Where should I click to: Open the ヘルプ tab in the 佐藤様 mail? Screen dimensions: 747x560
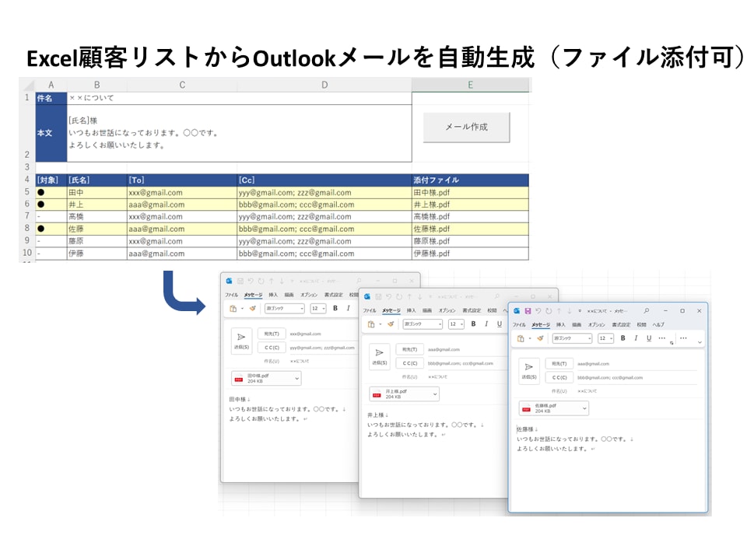[658, 325]
